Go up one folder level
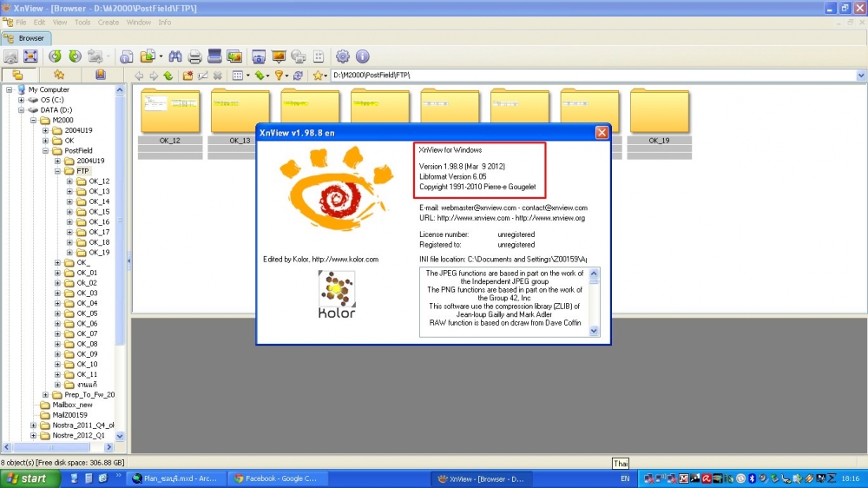Viewport: 868px width, 488px height. click(168, 76)
